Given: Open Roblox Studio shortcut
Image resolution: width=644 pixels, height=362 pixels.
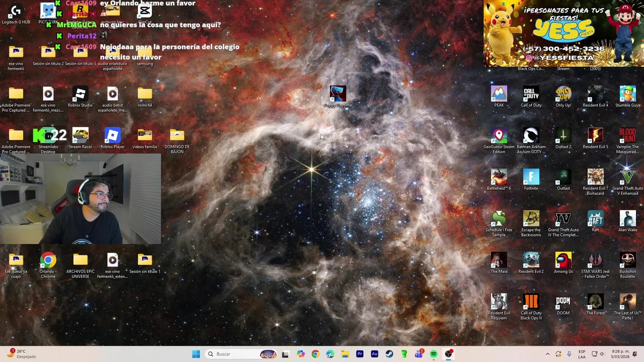Looking at the screenshot, I should (x=80, y=97).
